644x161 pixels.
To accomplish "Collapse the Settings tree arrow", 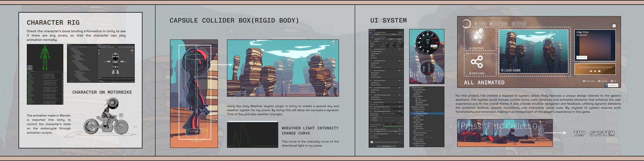I will pos(413,126).
